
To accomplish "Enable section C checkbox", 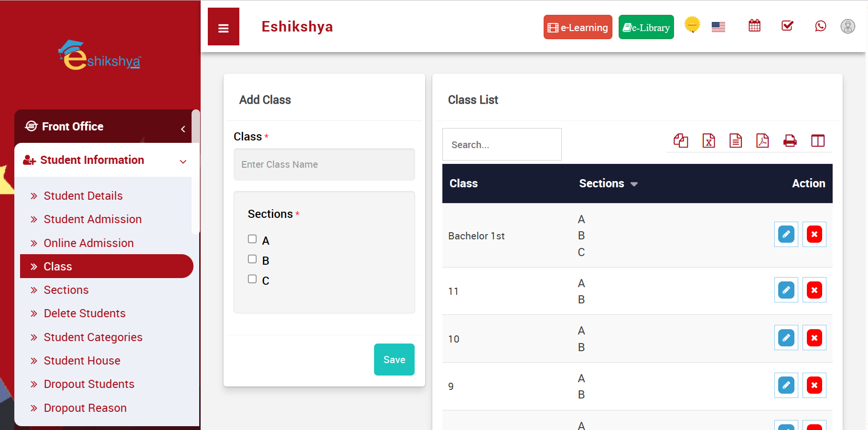I will click(x=252, y=279).
